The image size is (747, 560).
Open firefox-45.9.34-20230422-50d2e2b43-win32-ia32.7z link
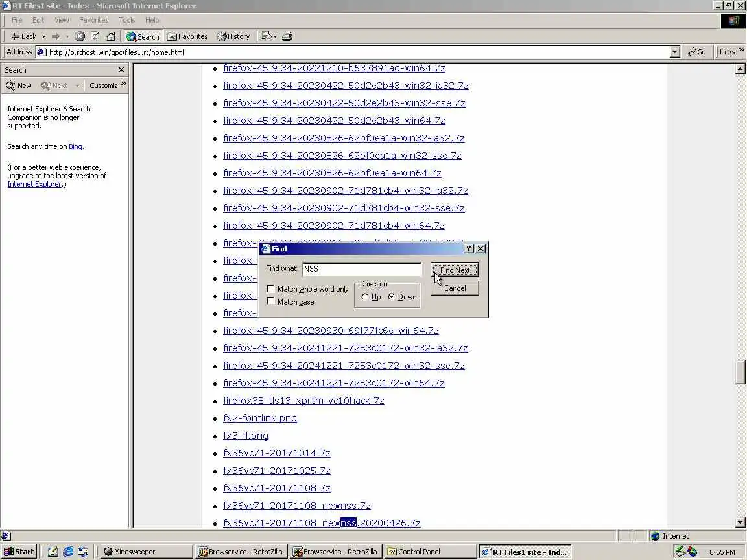click(346, 86)
